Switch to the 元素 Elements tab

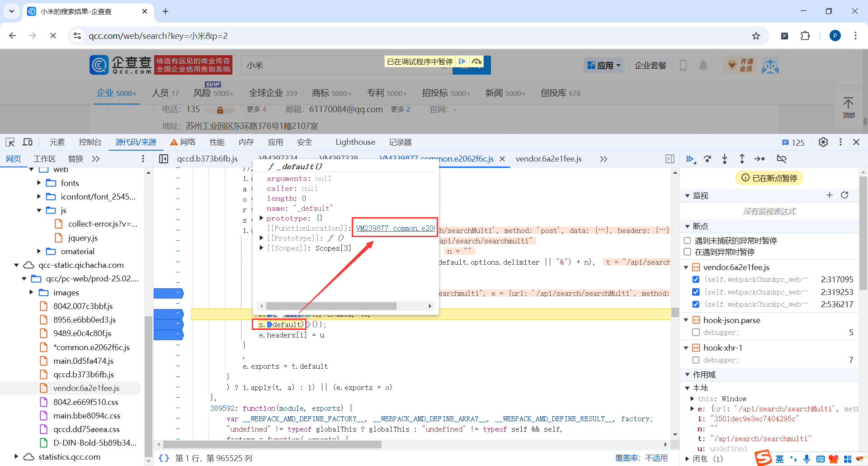pos(57,142)
